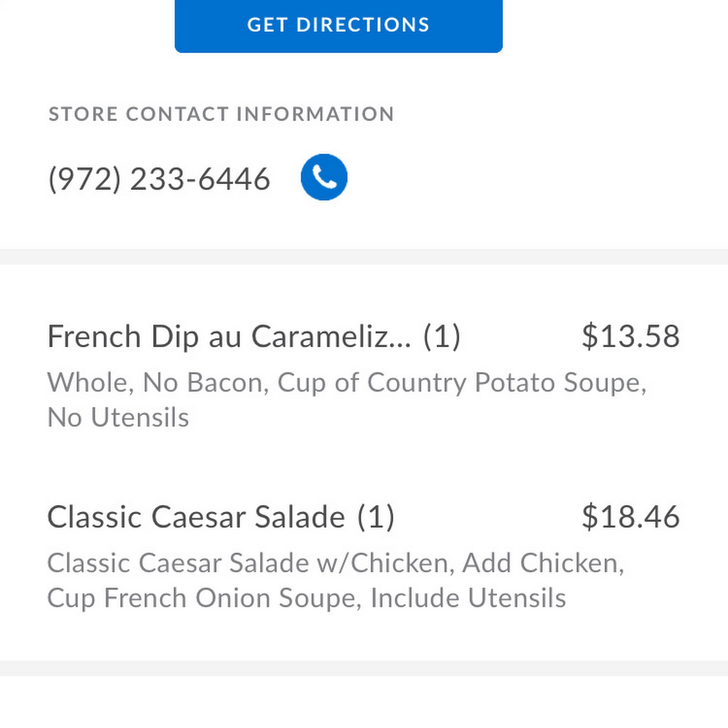Select "Cup of Country Potato Soupe" text

(x=459, y=383)
